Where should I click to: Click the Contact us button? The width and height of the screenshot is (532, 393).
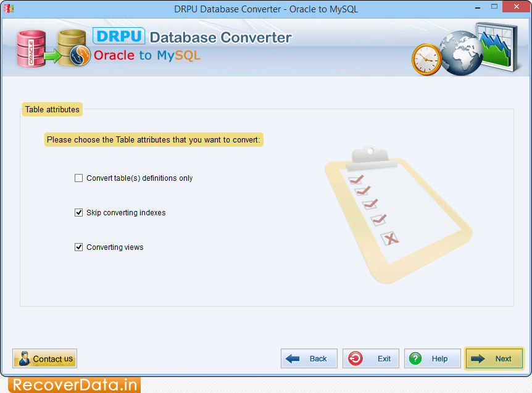point(45,358)
